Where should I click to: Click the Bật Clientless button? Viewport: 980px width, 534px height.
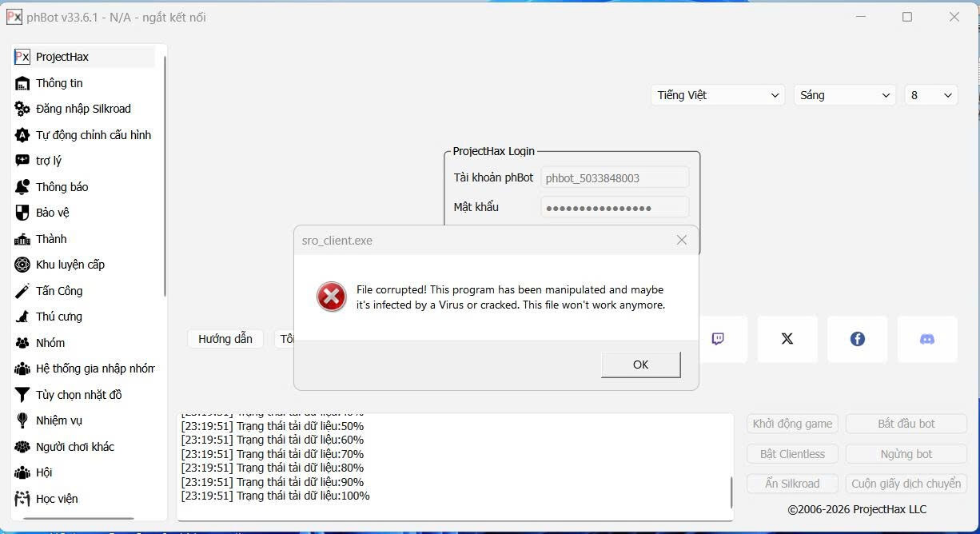pos(792,454)
